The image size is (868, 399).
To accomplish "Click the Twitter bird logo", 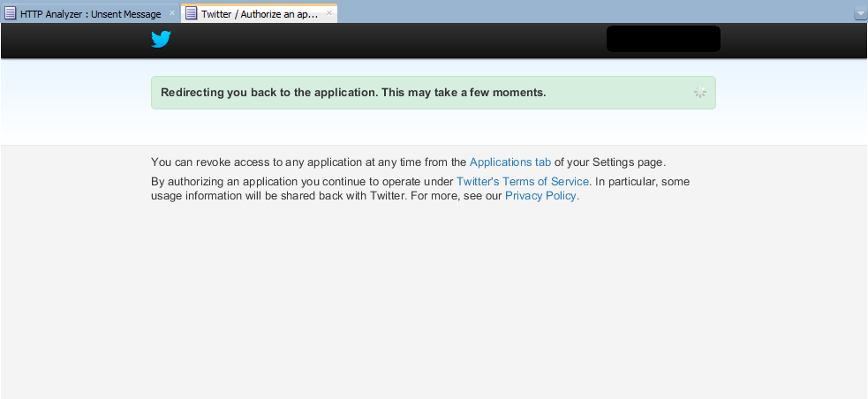I will click(161, 40).
